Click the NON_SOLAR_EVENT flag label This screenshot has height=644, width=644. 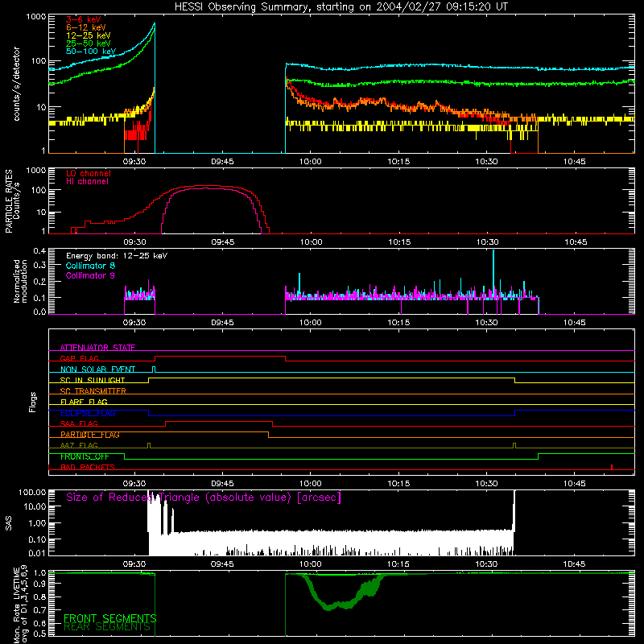[x=97, y=369]
